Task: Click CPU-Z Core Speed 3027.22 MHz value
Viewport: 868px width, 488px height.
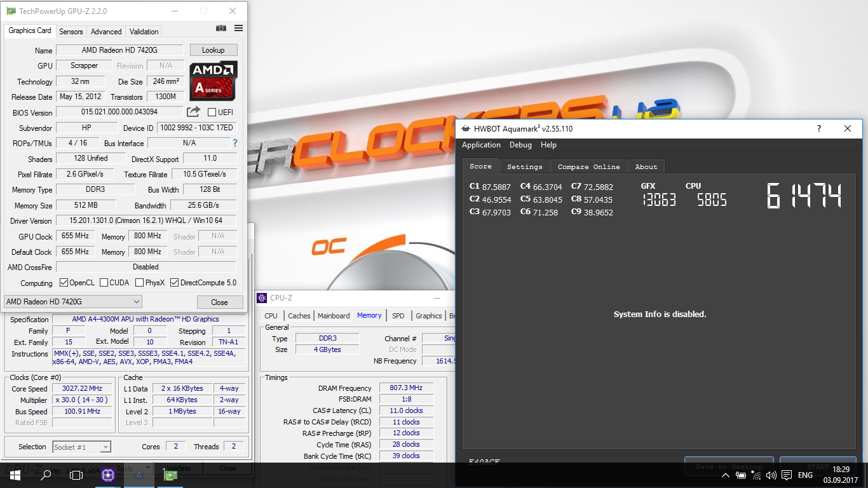Action: coord(82,388)
